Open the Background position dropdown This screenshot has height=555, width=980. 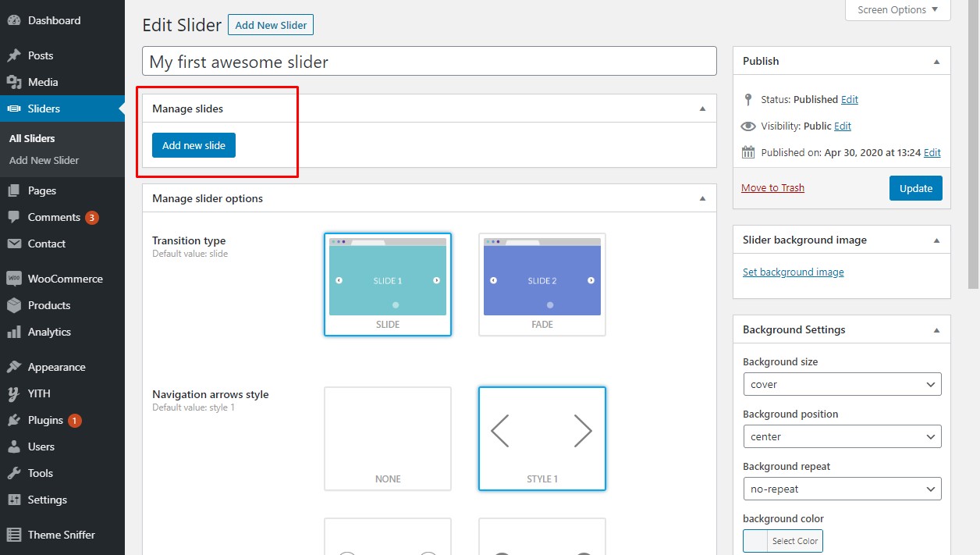tap(842, 436)
